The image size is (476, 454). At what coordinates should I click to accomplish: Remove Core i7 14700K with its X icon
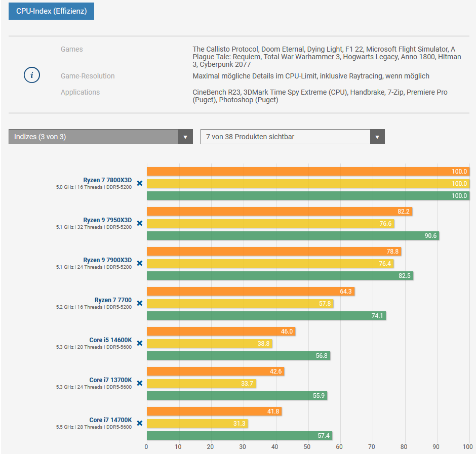pyautogui.click(x=140, y=423)
